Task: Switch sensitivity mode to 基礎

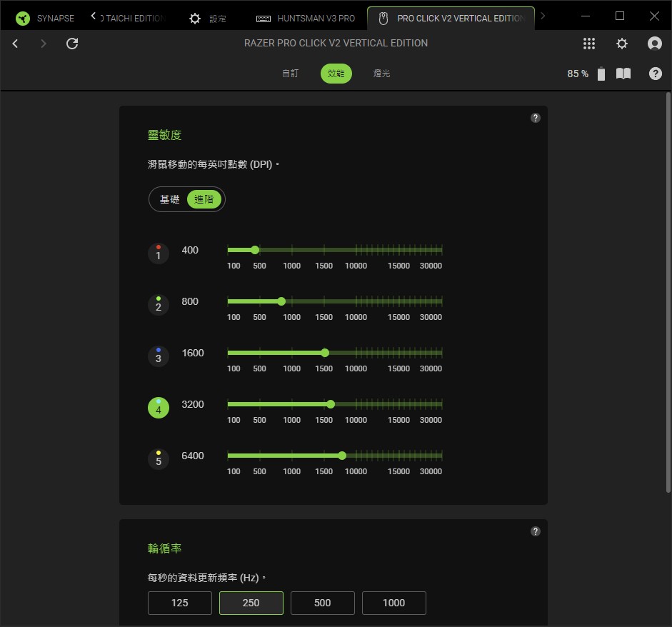Action: click(169, 199)
